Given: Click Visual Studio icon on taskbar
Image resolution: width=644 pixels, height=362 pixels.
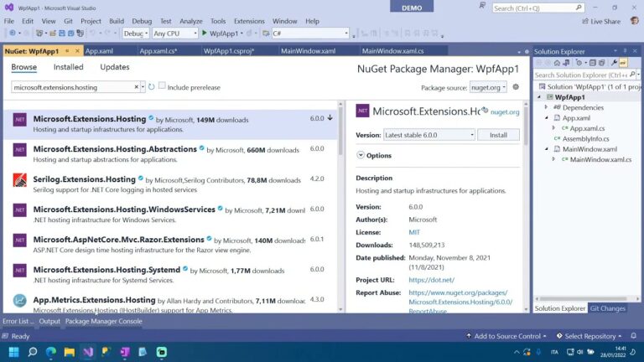Looking at the screenshot, I should pos(88,352).
